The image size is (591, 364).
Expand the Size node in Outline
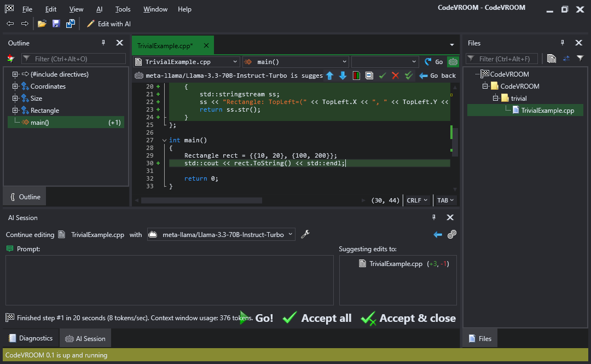coord(15,99)
